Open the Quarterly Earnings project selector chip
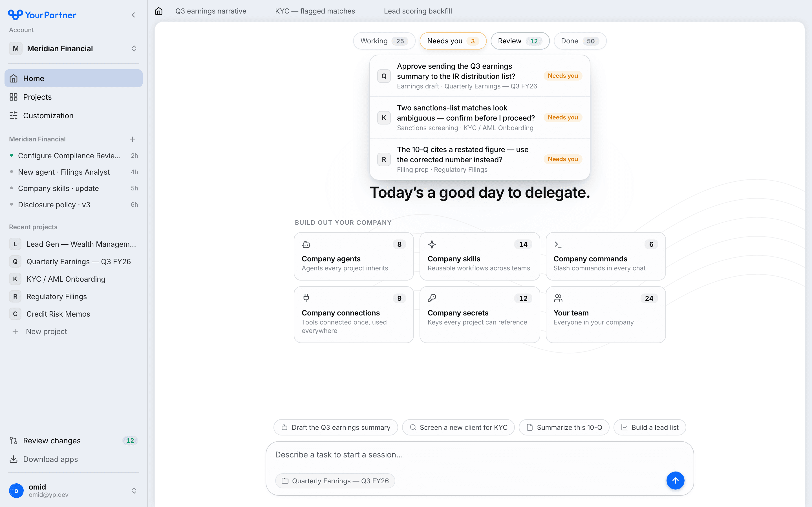Screen dimensions: 812x507 [x=335, y=481]
